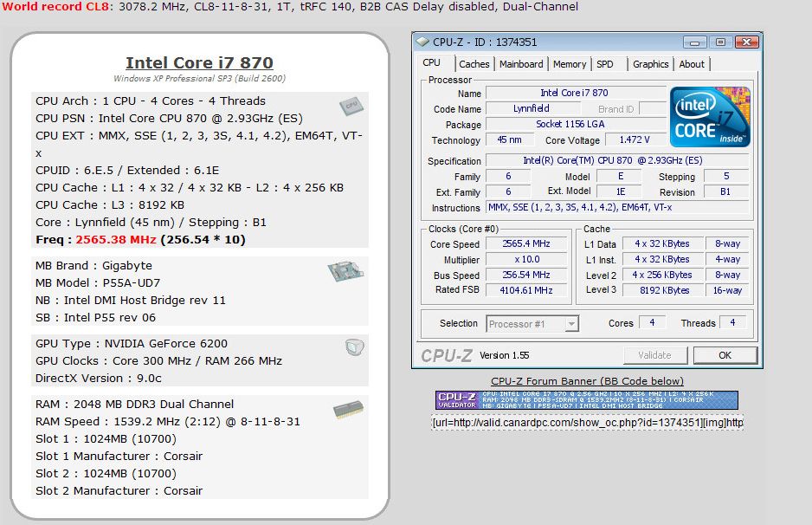Click the MB Brand : Gigabyte line
Viewport: 812px width, 525px height.
tap(93, 265)
